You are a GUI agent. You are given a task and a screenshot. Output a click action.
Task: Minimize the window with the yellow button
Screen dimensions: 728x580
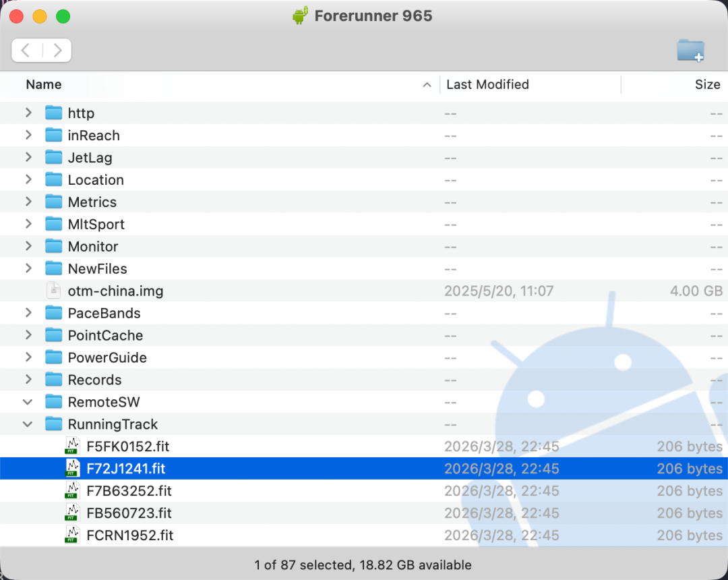(x=40, y=16)
